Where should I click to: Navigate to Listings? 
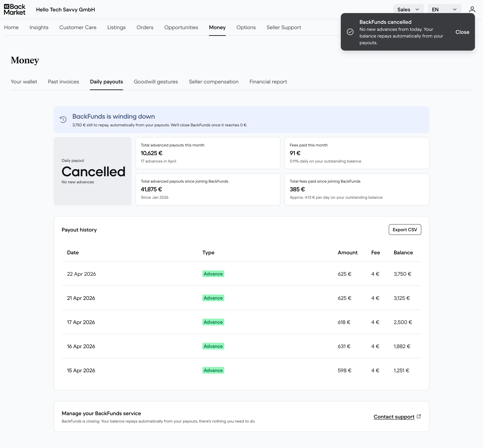click(x=117, y=27)
